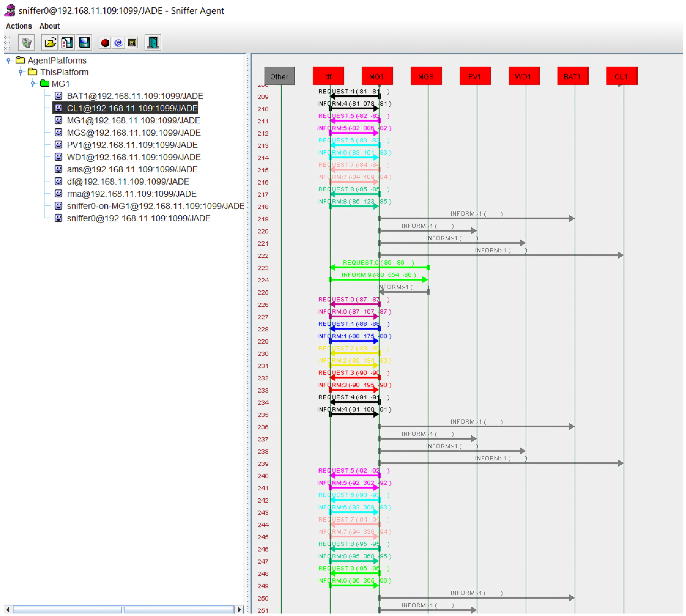Collapse the AgentPlatforms tree node handle
This screenshot has height=616, width=686.
tap(8, 61)
